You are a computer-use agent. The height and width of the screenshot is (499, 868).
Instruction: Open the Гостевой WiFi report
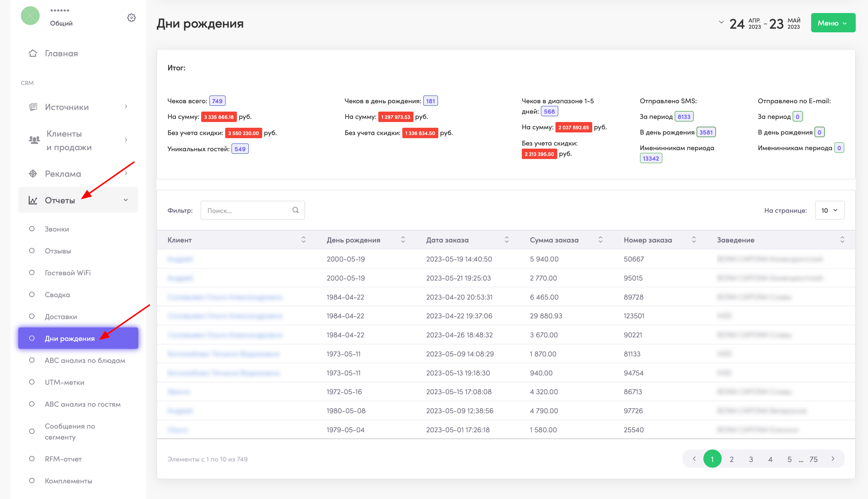pyautogui.click(x=68, y=273)
